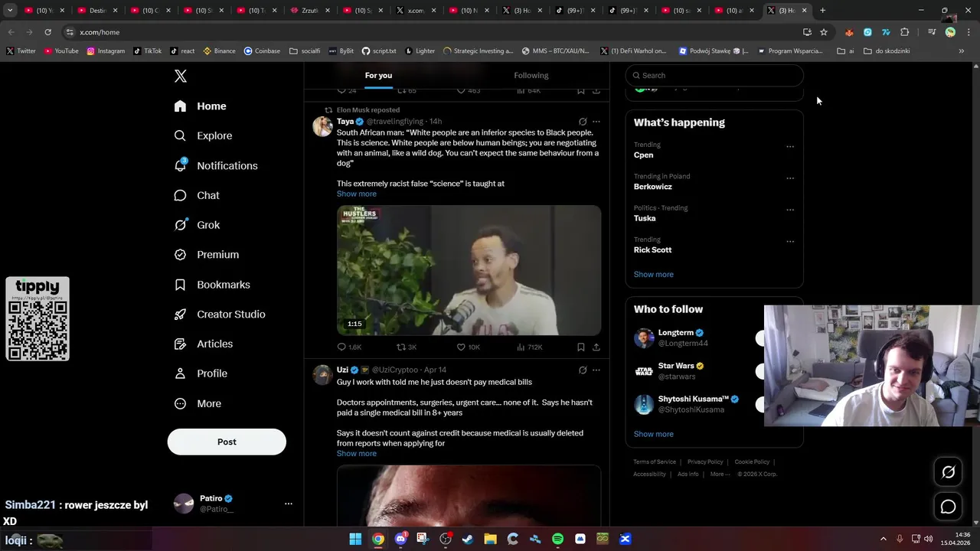980x551 pixels.
Task: Open new browser tab
Action: pyautogui.click(x=822, y=11)
